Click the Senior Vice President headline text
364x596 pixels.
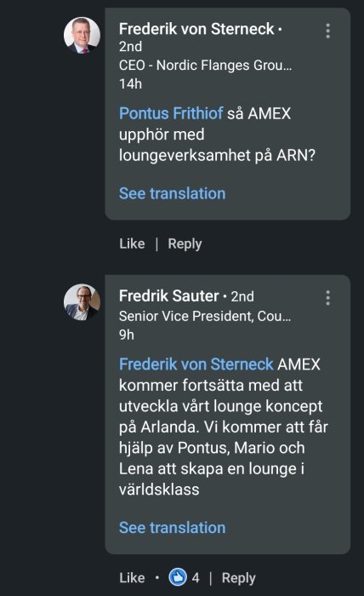(205, 316)
